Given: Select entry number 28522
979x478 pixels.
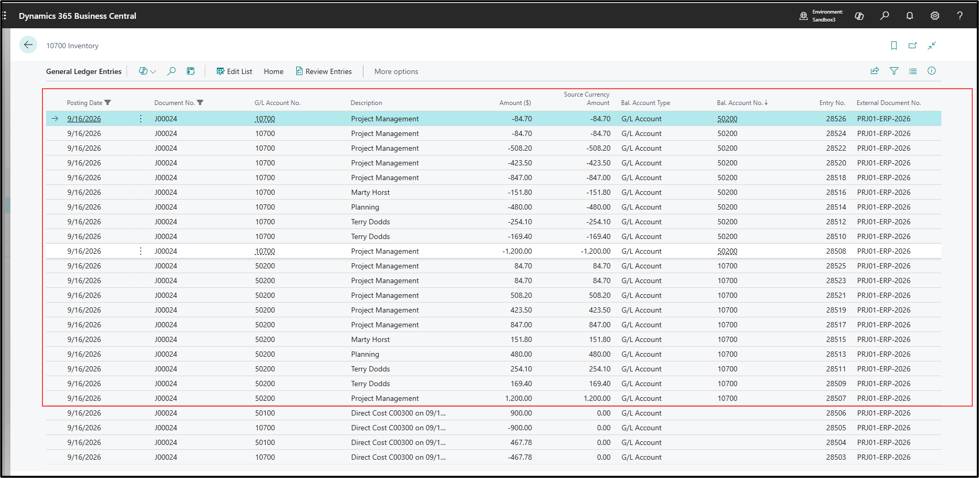Looking at the screenshot, I should point(836,148).
